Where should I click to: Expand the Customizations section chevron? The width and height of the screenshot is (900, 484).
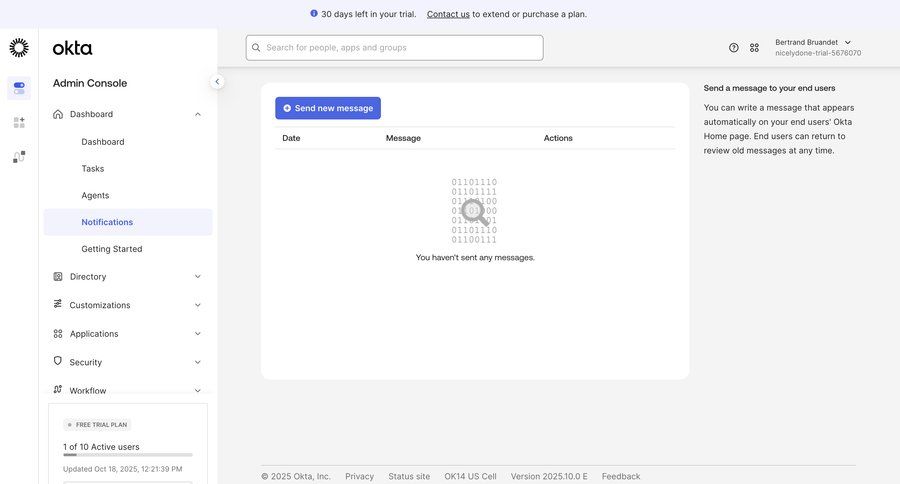point(197,305)
